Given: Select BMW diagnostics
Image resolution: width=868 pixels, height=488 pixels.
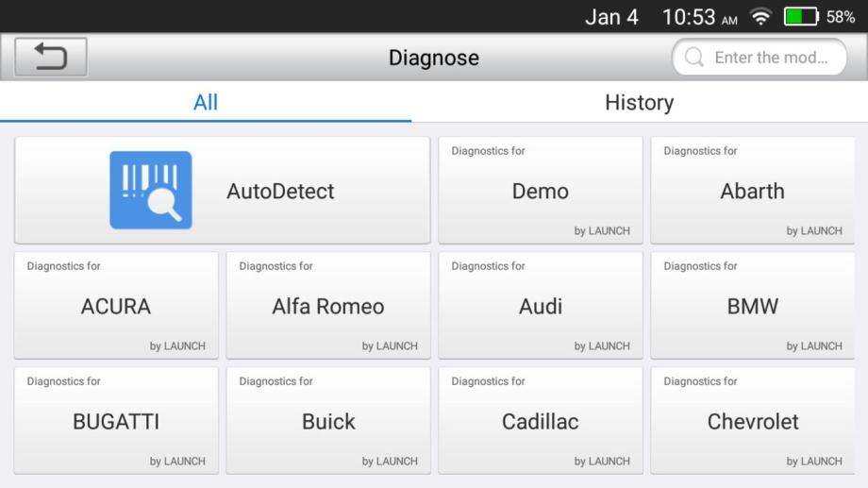Looking at the screenshot, I should pos(752,306).
